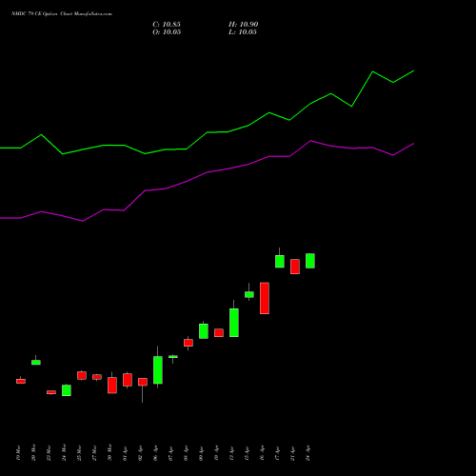Select the 13 Apr date label

click(231, 454)
